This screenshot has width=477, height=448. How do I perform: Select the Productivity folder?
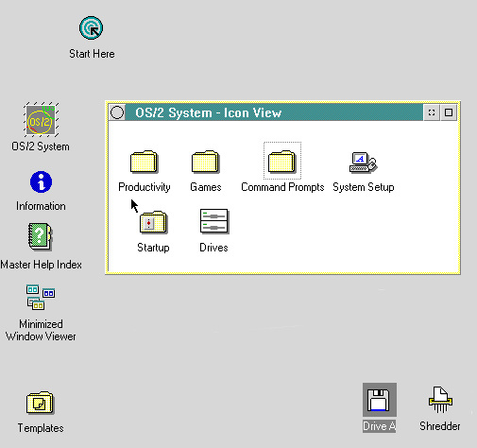(144, 162)
